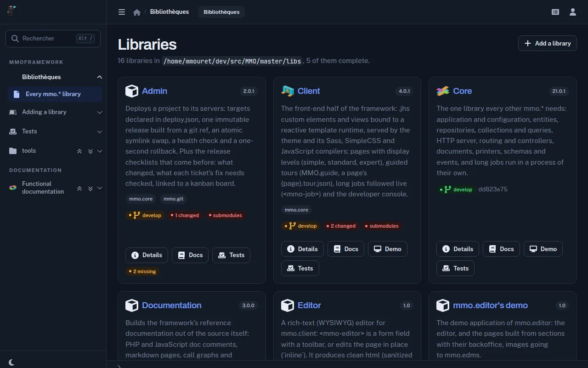Select the Bibliothèques tab in header
Screen dimensions: 588x368
click(221, 12)
